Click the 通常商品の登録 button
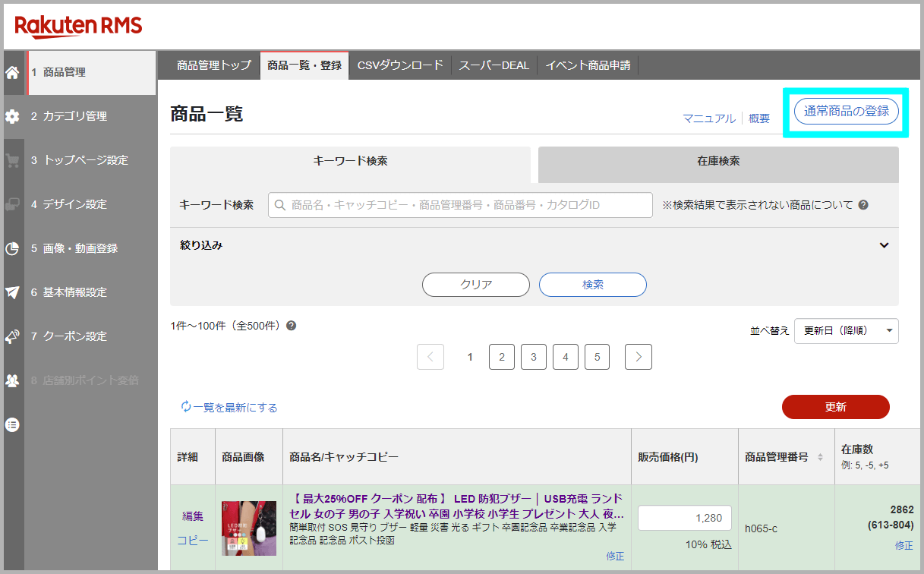The height and width of the screenshot is (574, 924). click(846, 112)
